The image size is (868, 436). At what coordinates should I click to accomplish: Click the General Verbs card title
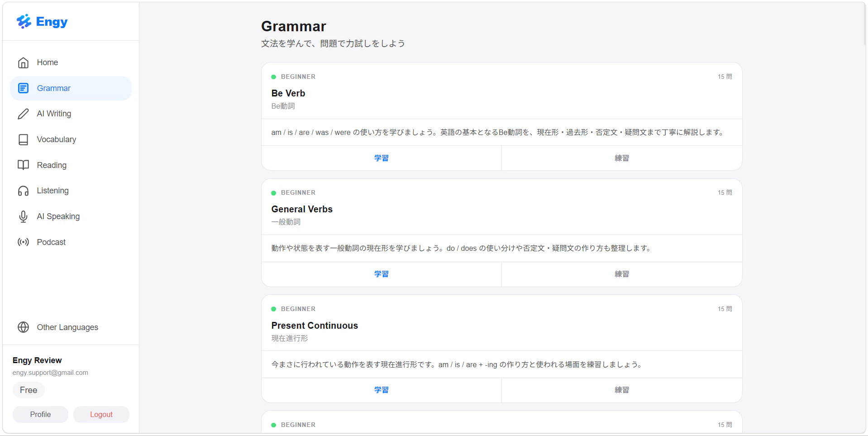[302, 209]
